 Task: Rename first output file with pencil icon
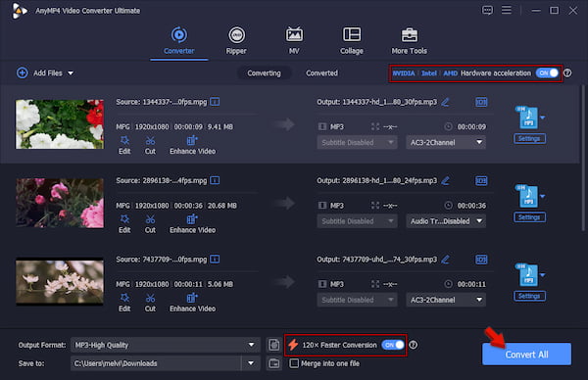click(x=445, y=102)
